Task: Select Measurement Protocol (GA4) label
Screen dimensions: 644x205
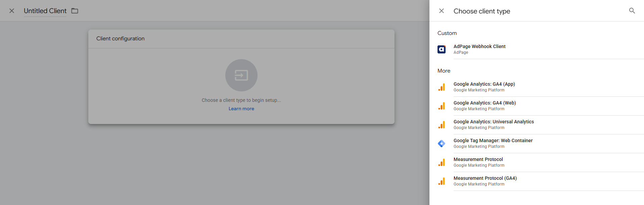Action: pyautogui.click(x=485, y=178)
